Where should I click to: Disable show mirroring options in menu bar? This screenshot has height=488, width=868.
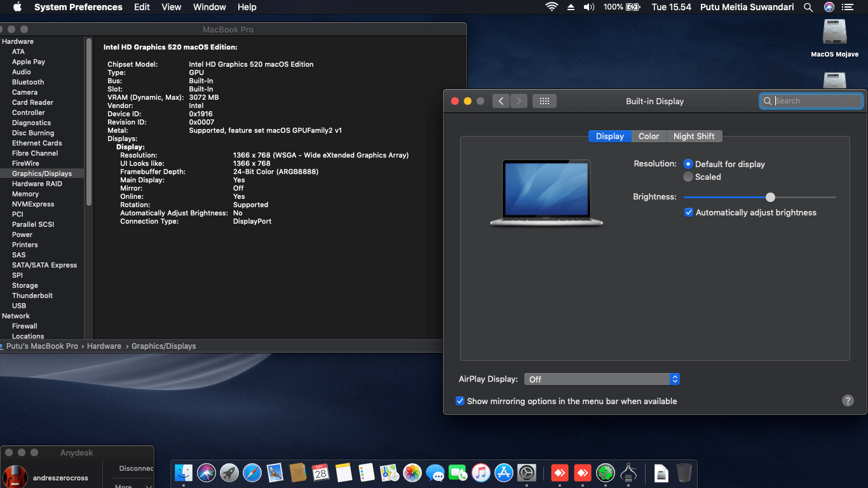460,401
